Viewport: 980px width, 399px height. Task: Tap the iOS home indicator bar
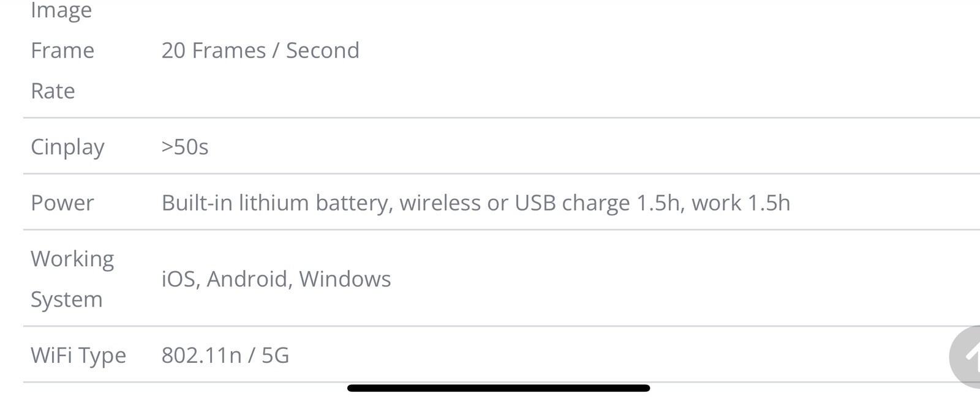coord(499,388)
